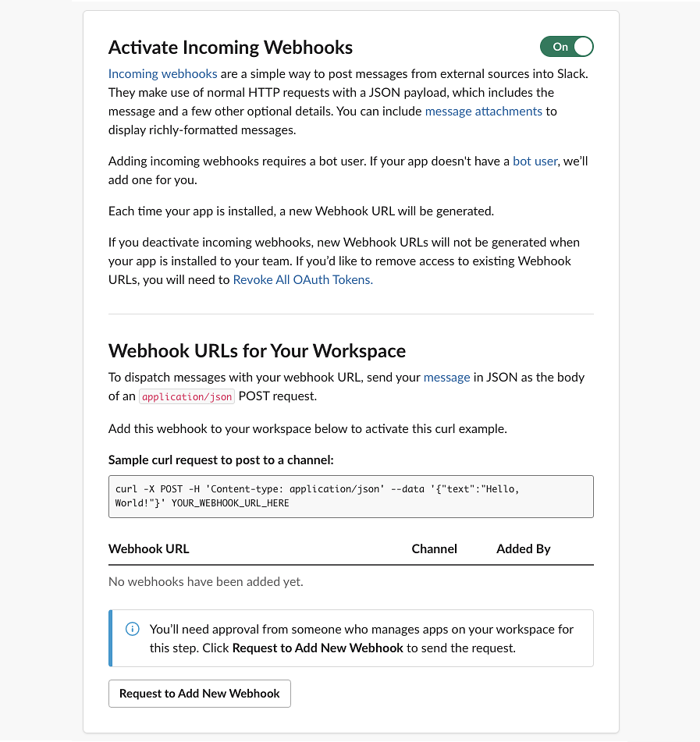Click the Webhook URLs for Your Workspace heading

(x=257, y=351)
